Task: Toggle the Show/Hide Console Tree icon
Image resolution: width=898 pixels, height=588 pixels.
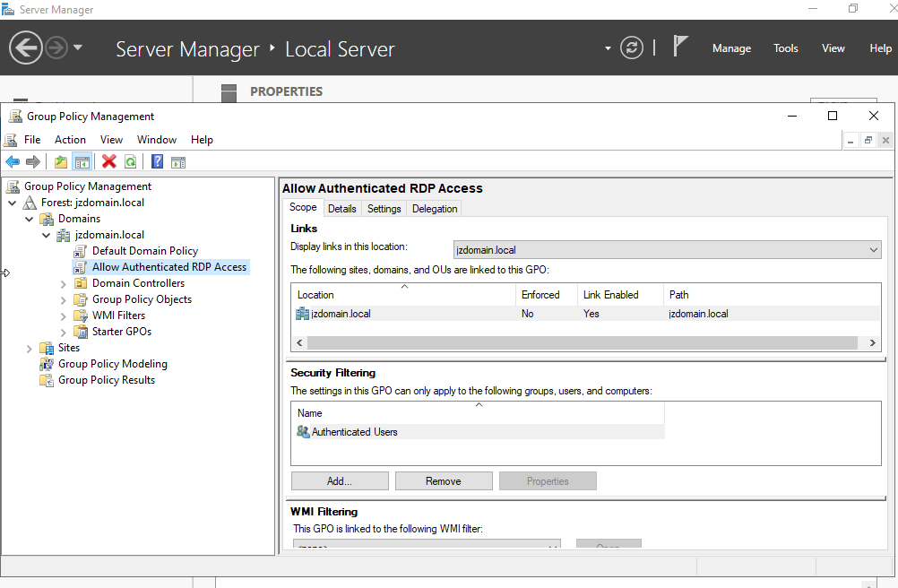Action: point(81,161)
